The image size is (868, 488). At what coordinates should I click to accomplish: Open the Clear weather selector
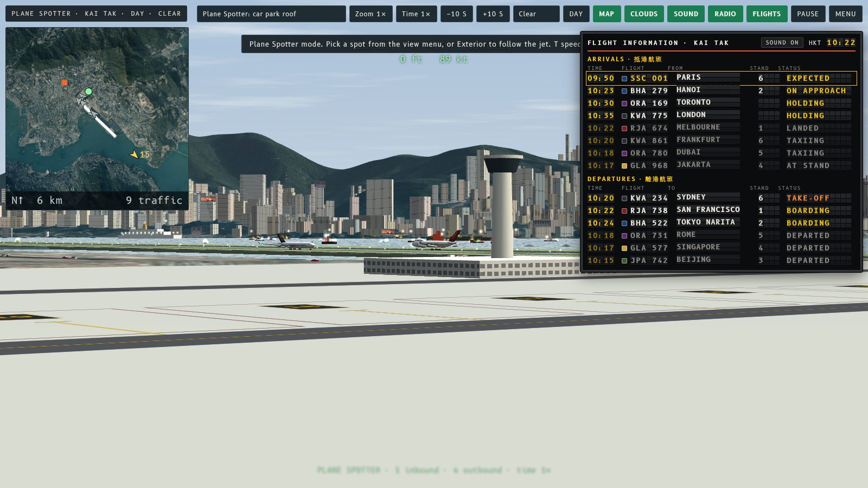click(x=536, y=14)
